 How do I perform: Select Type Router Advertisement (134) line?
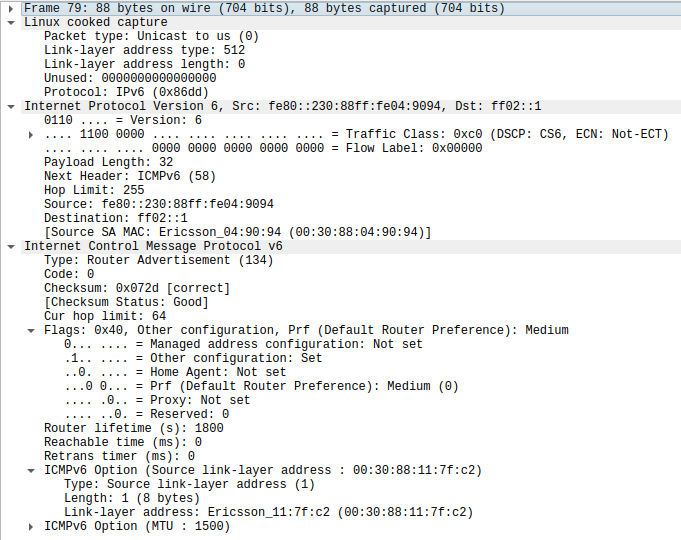coord(158,260)
